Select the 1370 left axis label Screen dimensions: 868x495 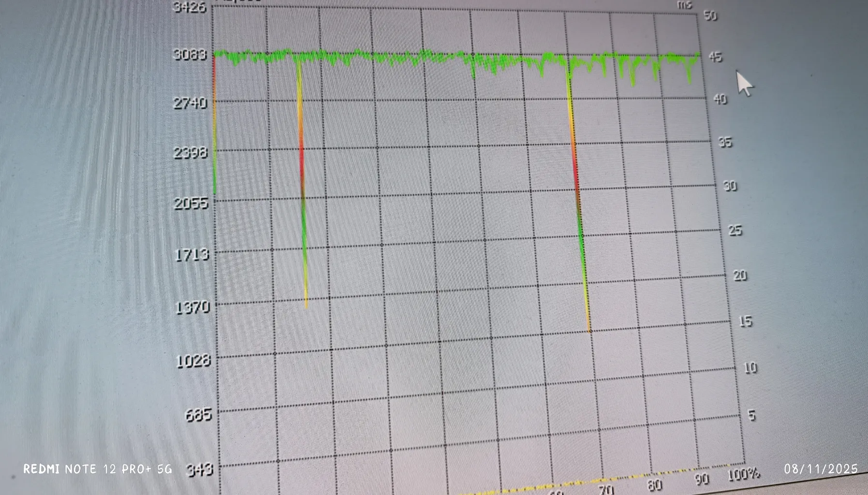192,307
